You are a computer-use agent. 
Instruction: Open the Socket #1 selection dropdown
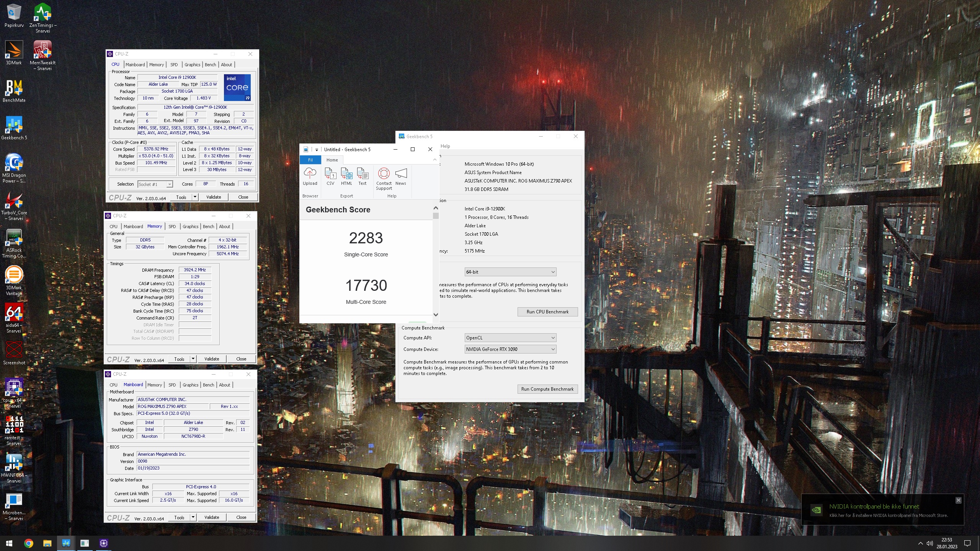pos(155,184)
